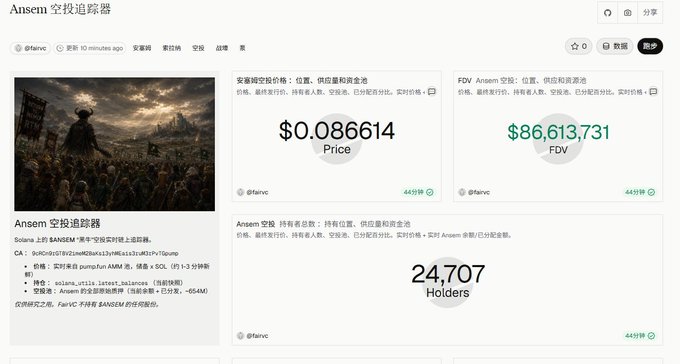Click the 空投池 Ansem bullet text
Viewport: 680px width, 364px height.
121,291
